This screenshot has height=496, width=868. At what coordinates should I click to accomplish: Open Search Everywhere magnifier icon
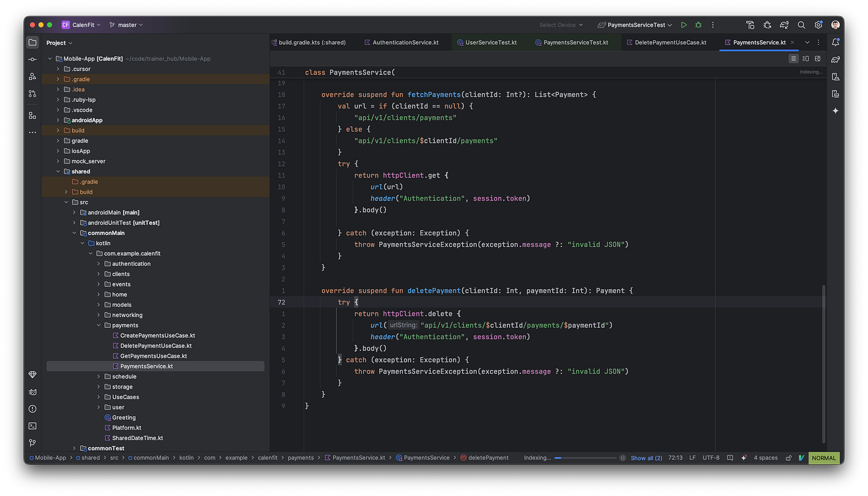coord(801,25)
